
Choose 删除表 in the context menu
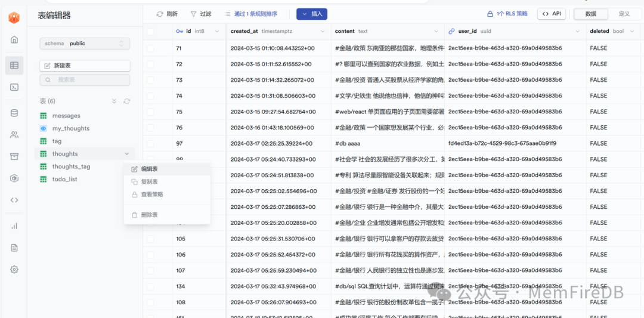(x=167, y=215)
